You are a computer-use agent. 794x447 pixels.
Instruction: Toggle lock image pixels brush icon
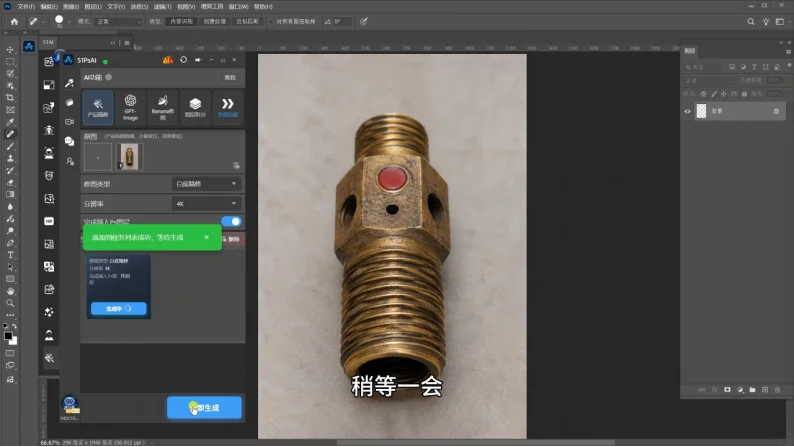click(x=714, y=94)
